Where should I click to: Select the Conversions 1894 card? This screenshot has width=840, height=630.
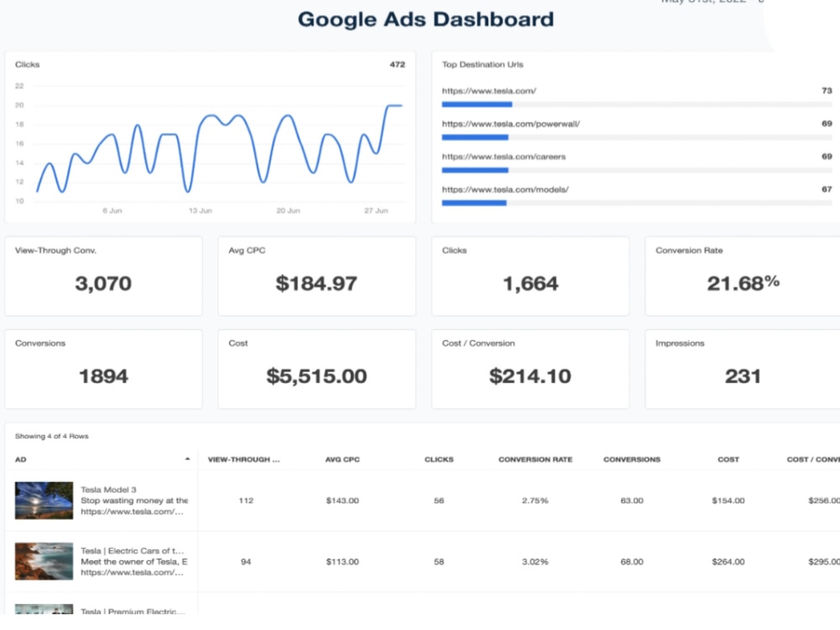(103, 369)
